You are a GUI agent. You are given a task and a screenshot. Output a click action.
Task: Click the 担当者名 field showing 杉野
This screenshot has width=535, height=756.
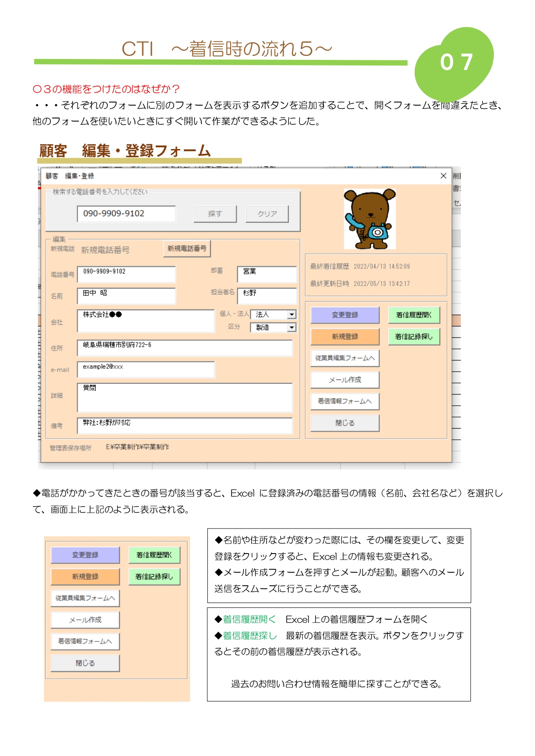(267, 296)
